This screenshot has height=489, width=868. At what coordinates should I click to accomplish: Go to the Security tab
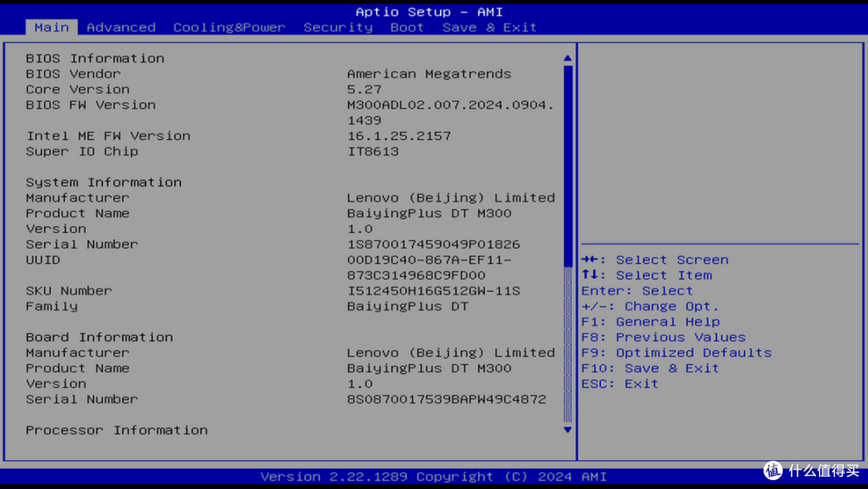[338, 27]
